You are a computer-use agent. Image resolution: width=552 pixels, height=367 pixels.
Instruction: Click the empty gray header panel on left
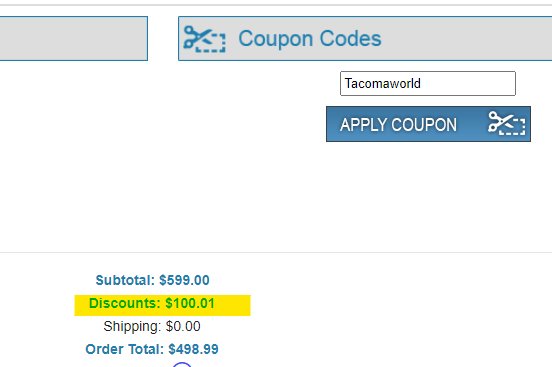[74, 38]
